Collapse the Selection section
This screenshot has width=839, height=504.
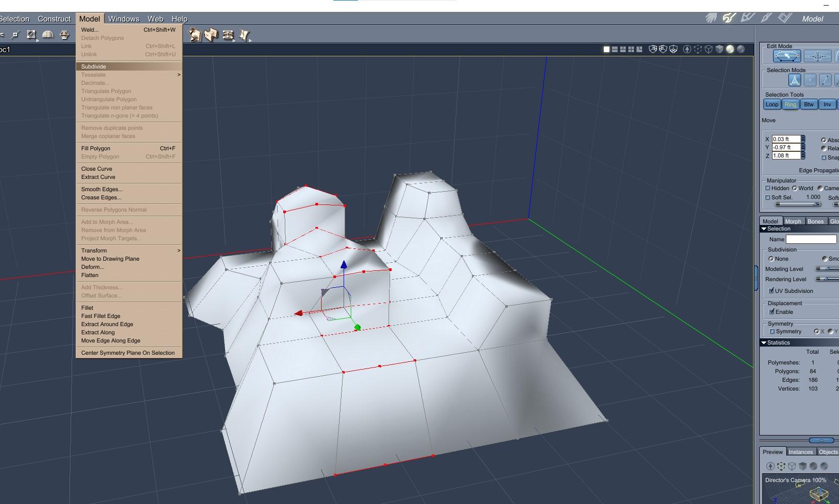[764, 229]
